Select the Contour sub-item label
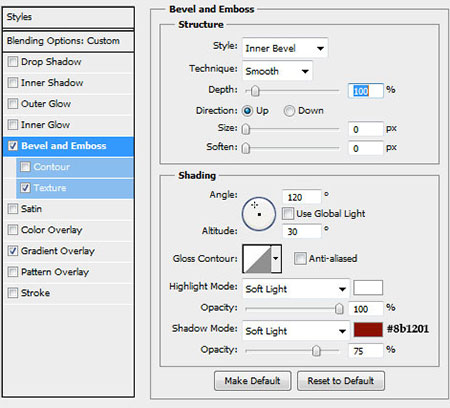 [52, 167]
